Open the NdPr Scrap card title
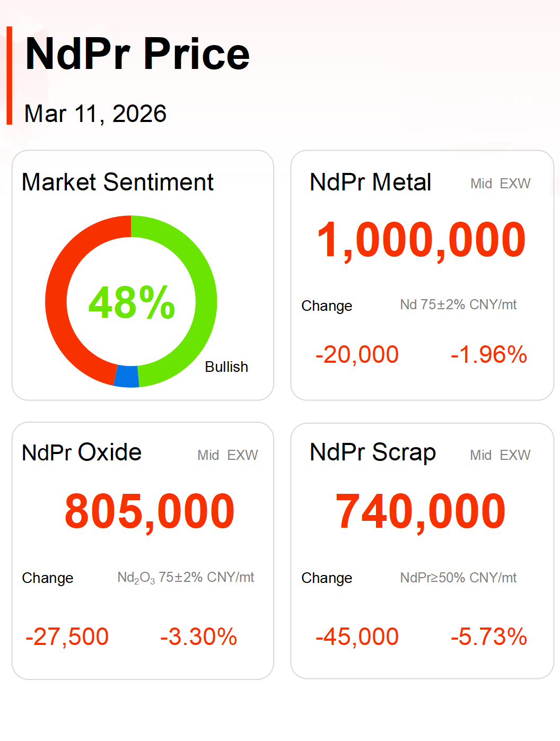 click(372, 452)
